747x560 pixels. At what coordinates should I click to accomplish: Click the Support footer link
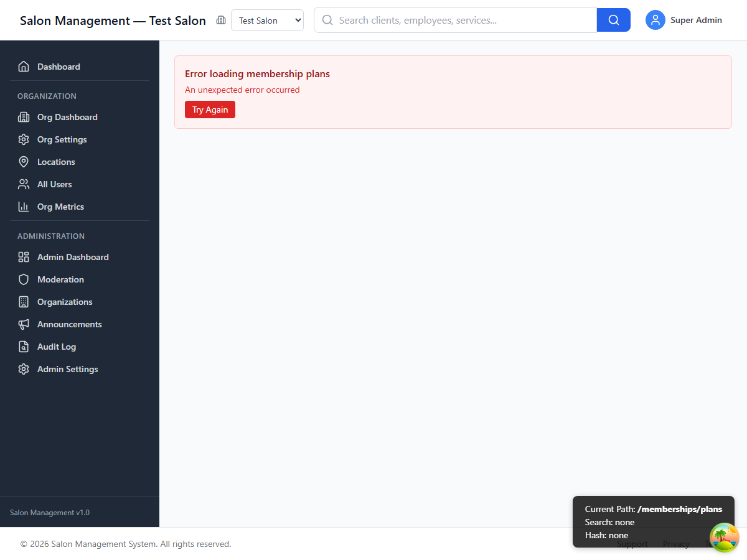tap(632, 544)
